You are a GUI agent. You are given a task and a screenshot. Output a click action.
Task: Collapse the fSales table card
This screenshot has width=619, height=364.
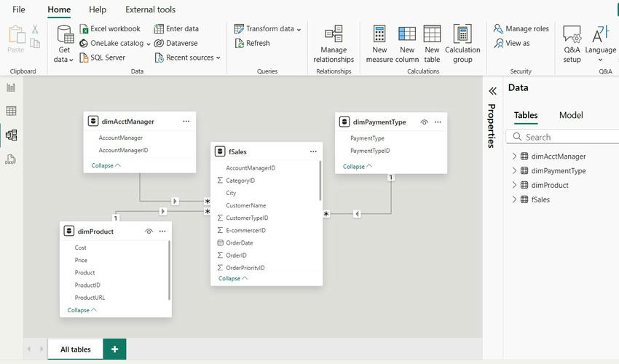233,278
